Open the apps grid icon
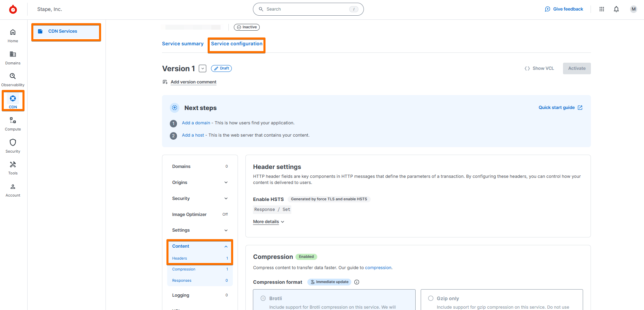This screenshot has height=310, width=644. (602, 9)
